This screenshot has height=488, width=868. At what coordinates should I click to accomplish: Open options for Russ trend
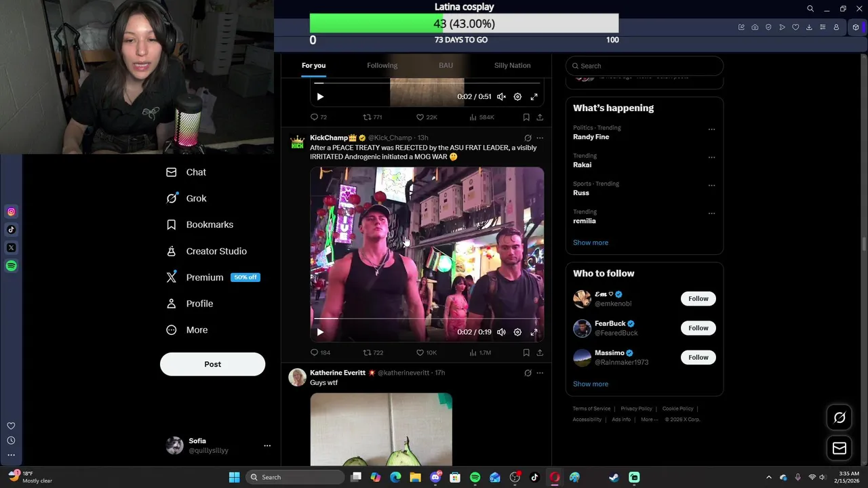[711, 185]
